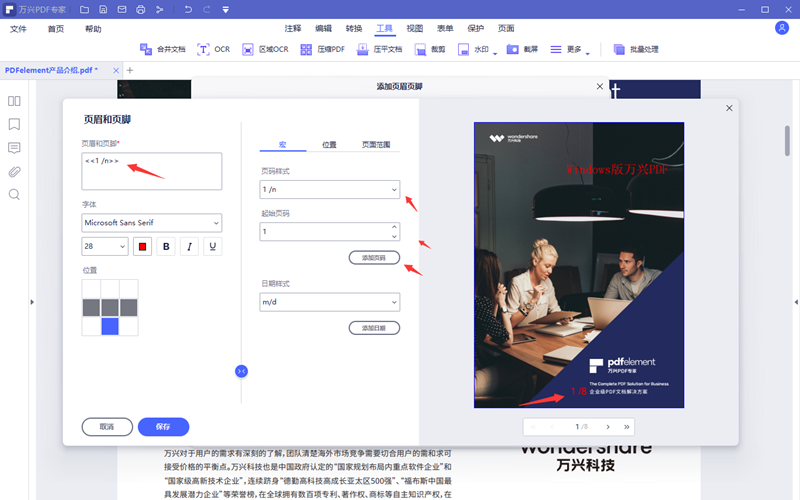This screenshot has width=800, height=500.
Task: Click the 添加页码 add page number button
Action: [374, 258]
